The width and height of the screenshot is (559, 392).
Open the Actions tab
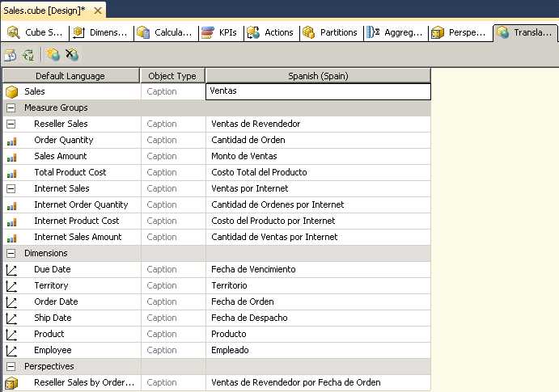tap(271, 33)
